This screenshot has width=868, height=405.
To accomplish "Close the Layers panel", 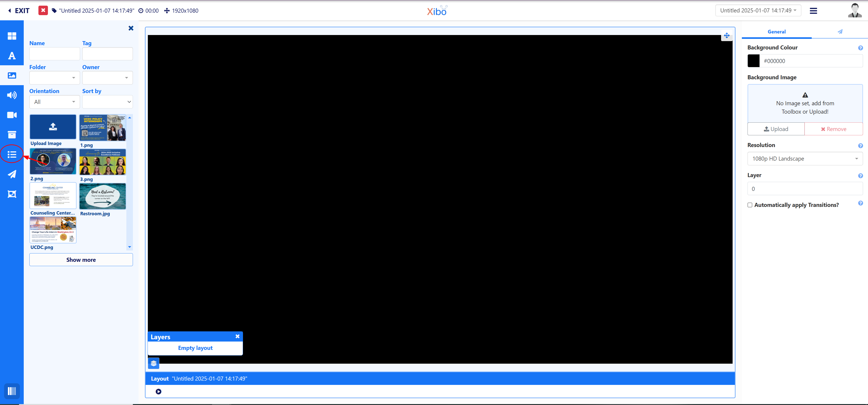I will click(x=238, y=336).
